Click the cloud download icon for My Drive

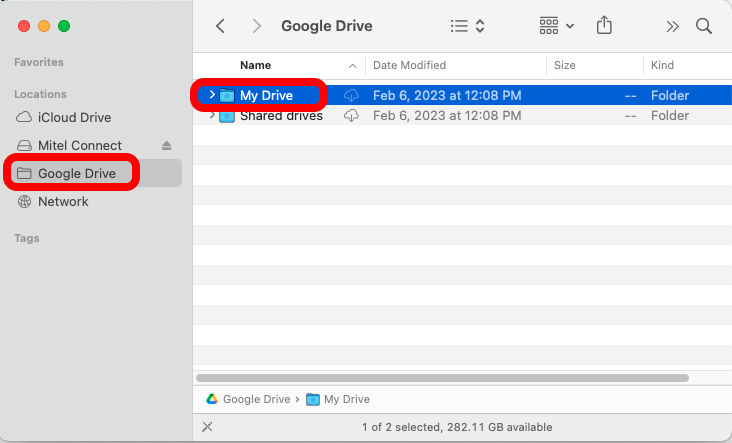(x=351, y=95)
